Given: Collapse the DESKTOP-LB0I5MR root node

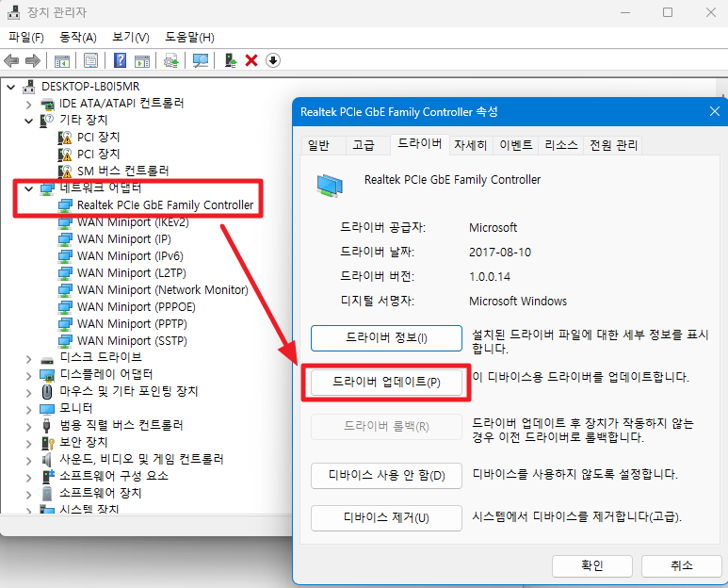Looking at the screenshot, I should click(11, 87).
